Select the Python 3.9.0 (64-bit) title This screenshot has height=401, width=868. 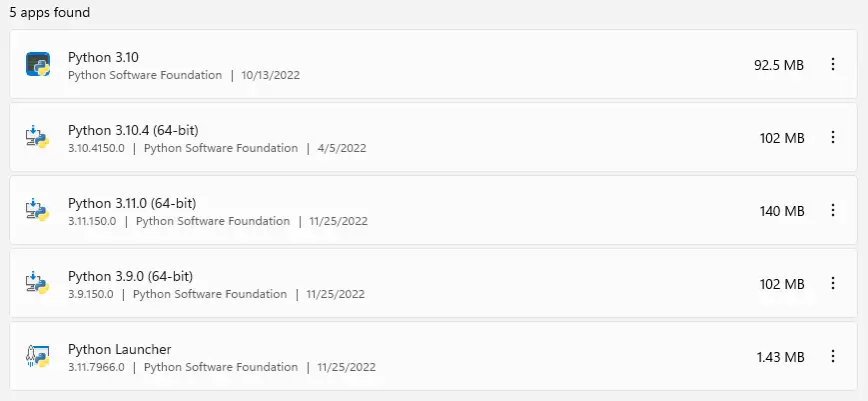[x=130, y=276]
